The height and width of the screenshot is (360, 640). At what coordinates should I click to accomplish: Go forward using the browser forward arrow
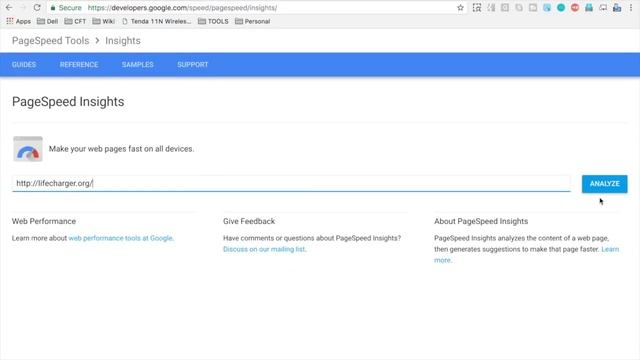[x=23, y=8]
